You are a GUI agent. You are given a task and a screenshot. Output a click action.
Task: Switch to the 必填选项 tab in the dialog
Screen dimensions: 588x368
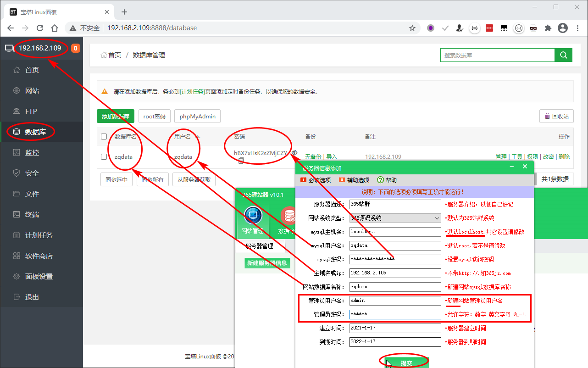pos(316,180)
